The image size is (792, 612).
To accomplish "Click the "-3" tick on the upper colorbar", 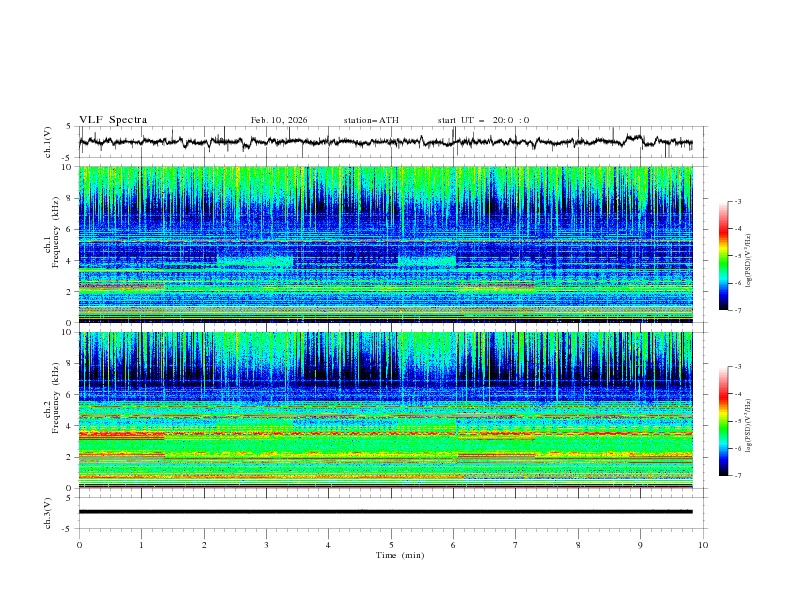I will (x=737, y=201).
